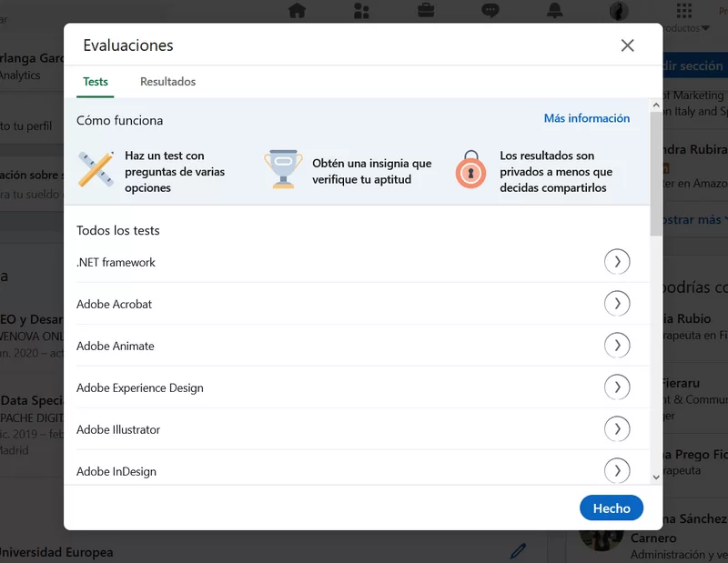Click 'Haz un test con preguntas' text
Viewport: 728px width, 563px height.
175,172
